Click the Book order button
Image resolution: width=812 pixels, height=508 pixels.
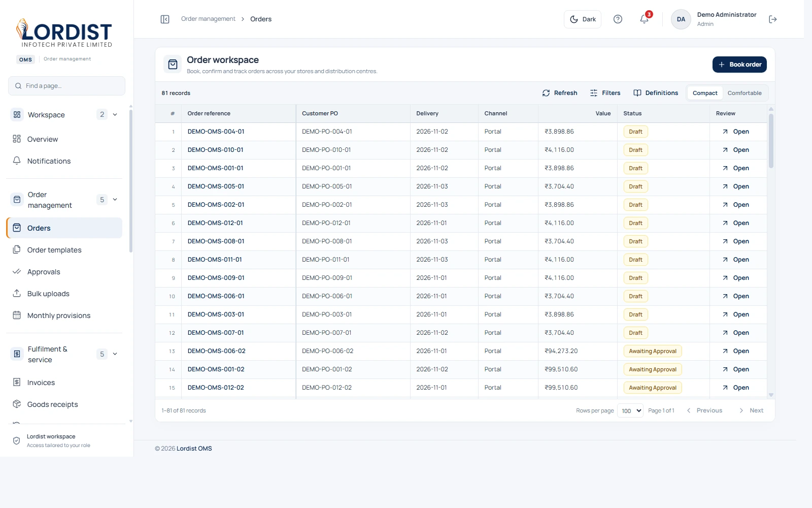(x=739, y=65)
